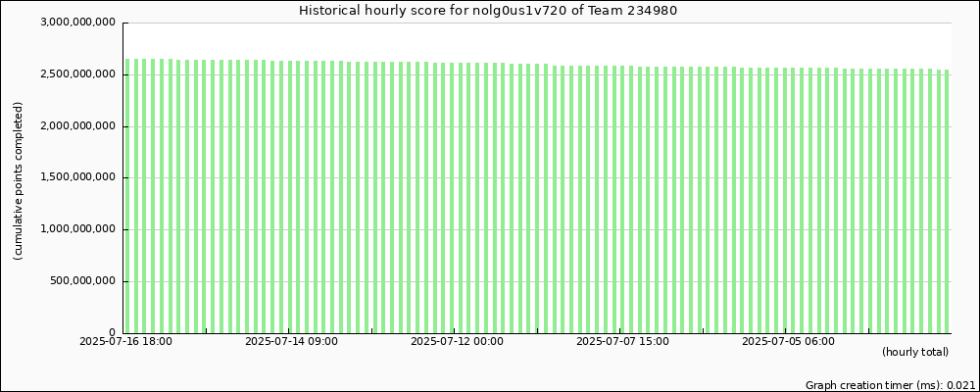Select the 500,000,000 y-axis label
This screenshot has width=980, height=392.
coord(83,281)
